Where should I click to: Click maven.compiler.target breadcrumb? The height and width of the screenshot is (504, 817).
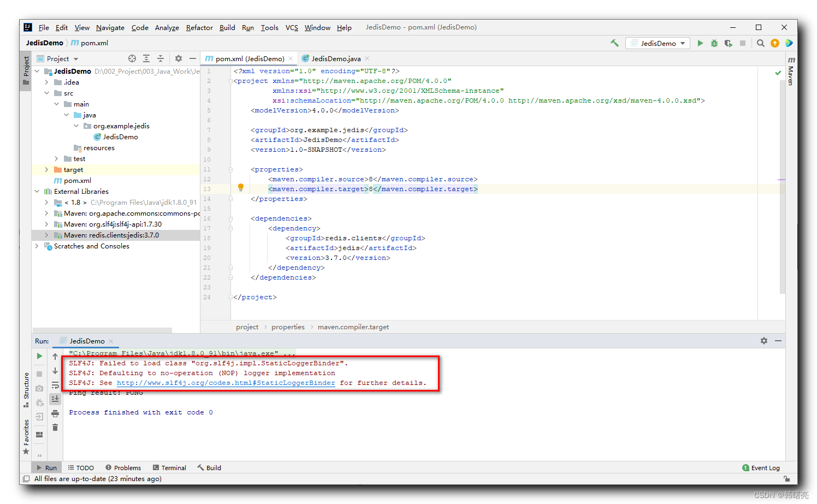353,327
